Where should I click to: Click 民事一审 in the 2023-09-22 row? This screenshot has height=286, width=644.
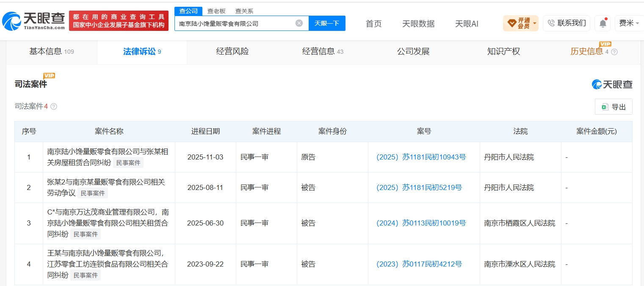click(254, 264)
